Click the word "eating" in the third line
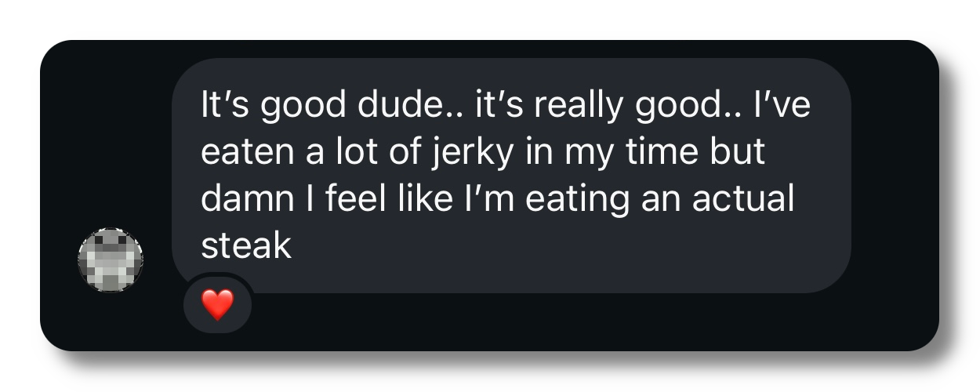 tap(576, 199)
